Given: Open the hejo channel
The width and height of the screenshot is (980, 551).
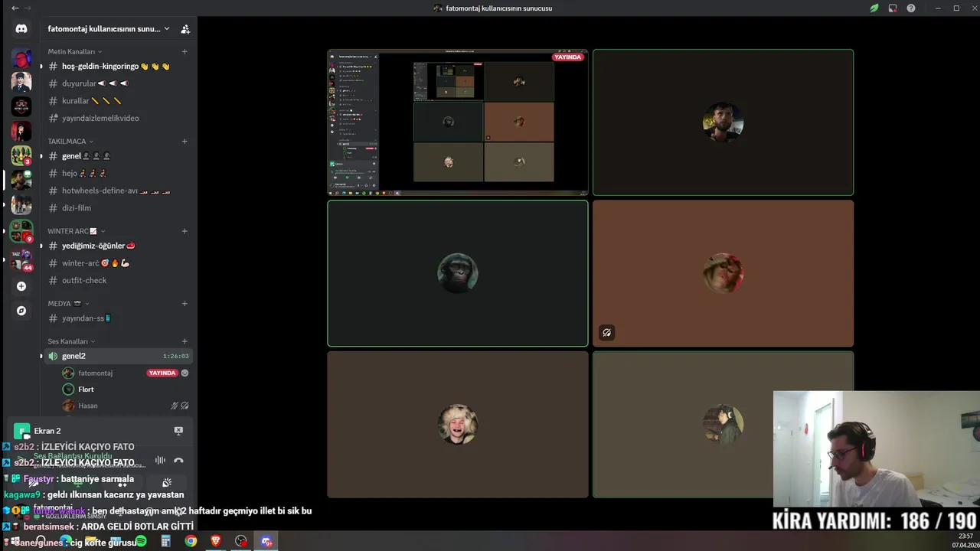Looking at the screenshot, I should pyautogui.click(x=118, y=174).
